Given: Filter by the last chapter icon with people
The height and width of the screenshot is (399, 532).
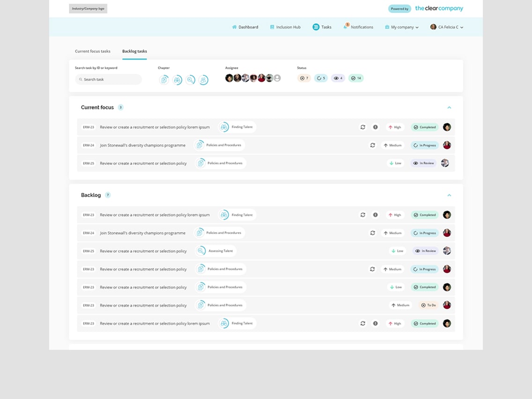Looking at the screenshot, I should click(203, 80).
